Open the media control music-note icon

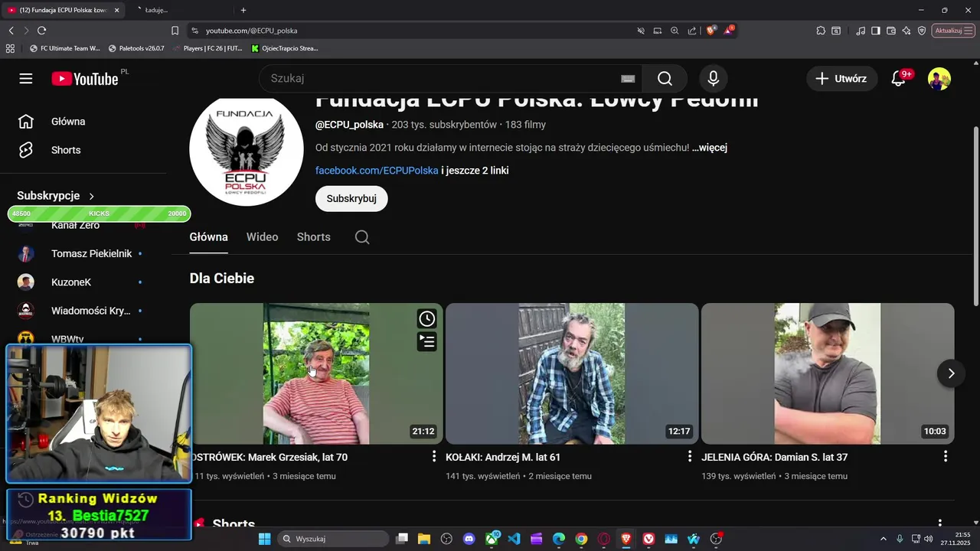click(x=861, y=31)
